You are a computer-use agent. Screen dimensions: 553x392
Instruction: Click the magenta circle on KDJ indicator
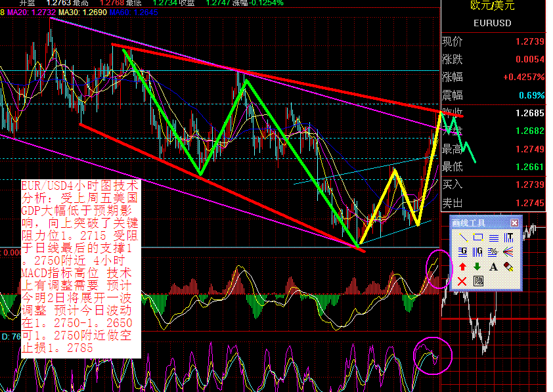click(433, 355)
